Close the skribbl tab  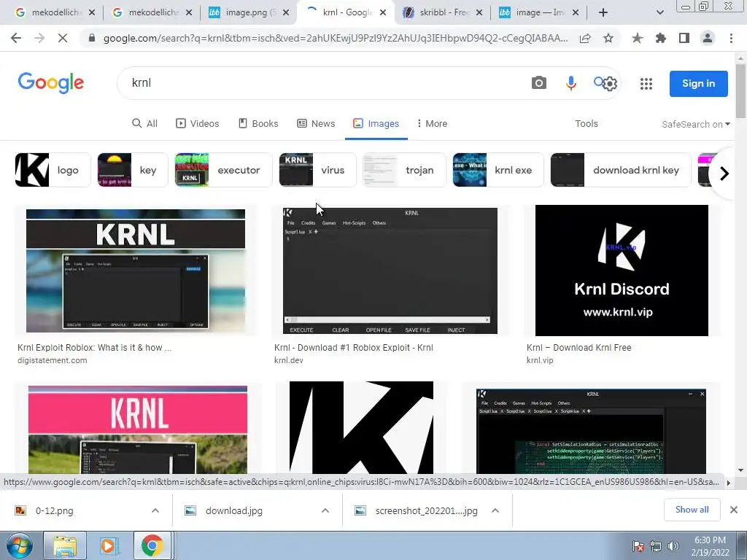tap(479, 12)
